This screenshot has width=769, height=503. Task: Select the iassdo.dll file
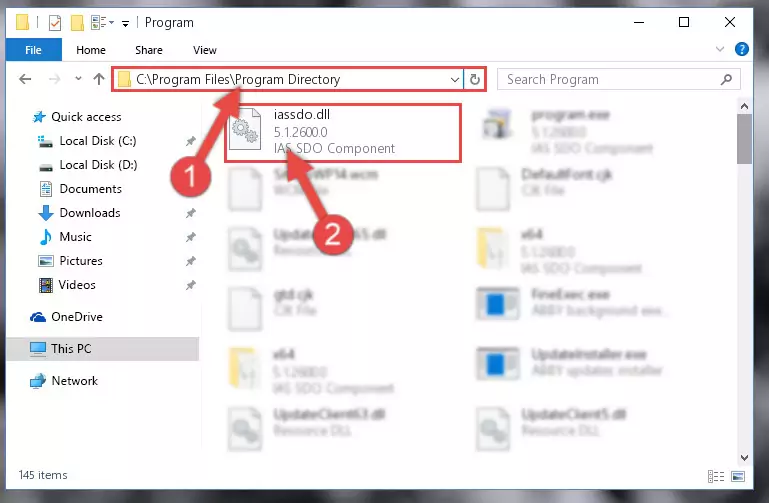343,132
